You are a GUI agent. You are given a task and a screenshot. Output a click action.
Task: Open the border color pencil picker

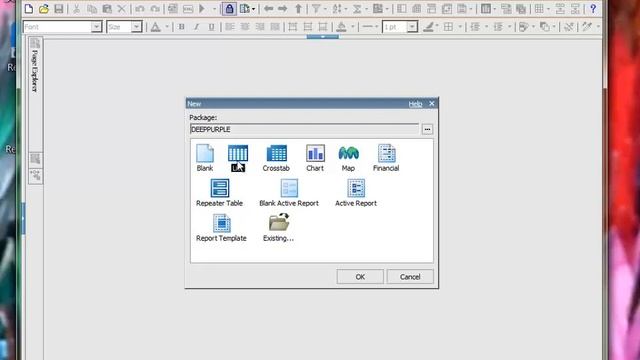pos(428,27)
